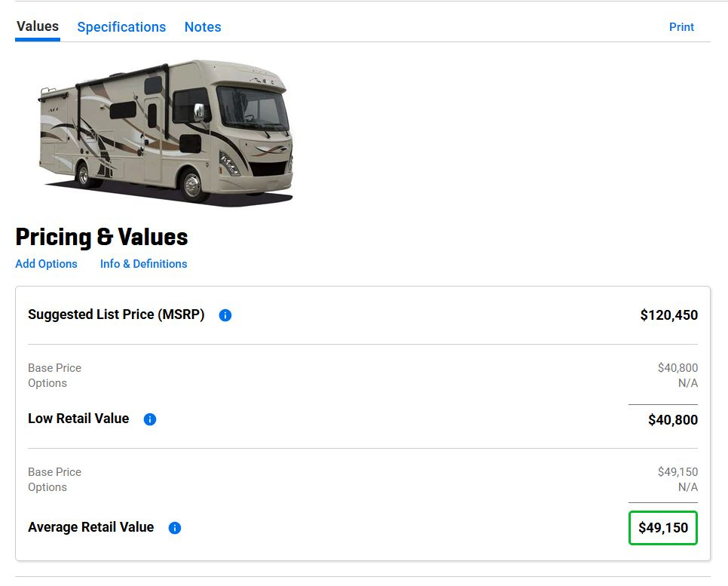Viewport: 728px width, 586px height.
Task: Open info icon next to Low Retail Value
Action: [150, 419]
